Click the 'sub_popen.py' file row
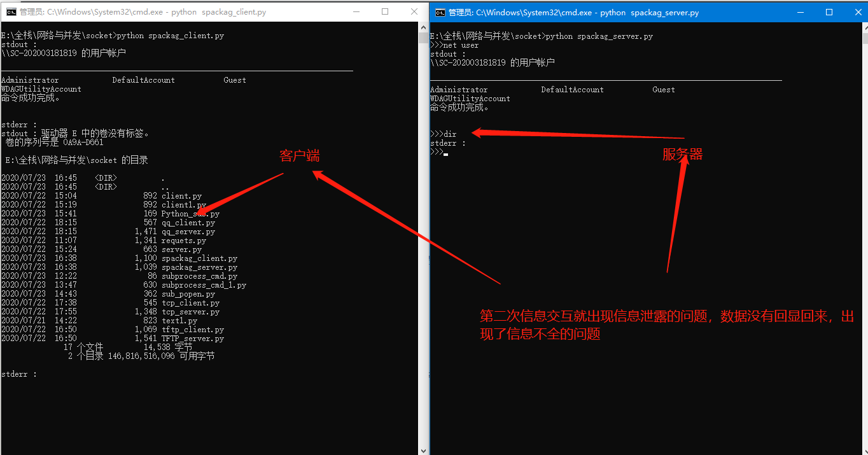 pos(108,294)
